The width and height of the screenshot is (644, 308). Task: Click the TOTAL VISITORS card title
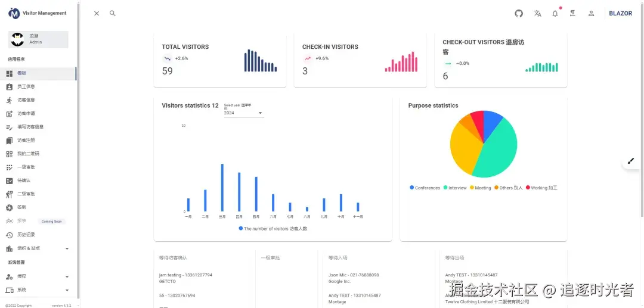(185, 46)
